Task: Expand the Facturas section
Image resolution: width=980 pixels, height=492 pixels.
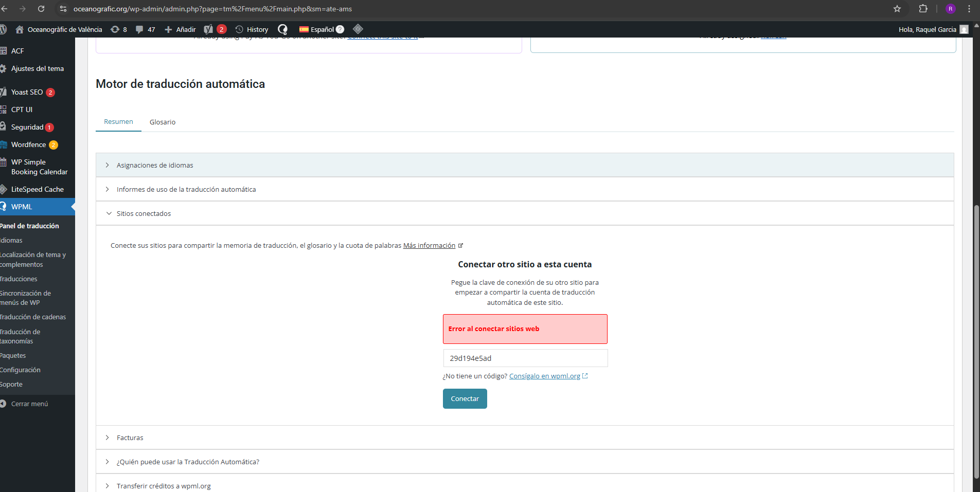Action: click(525, 438)
